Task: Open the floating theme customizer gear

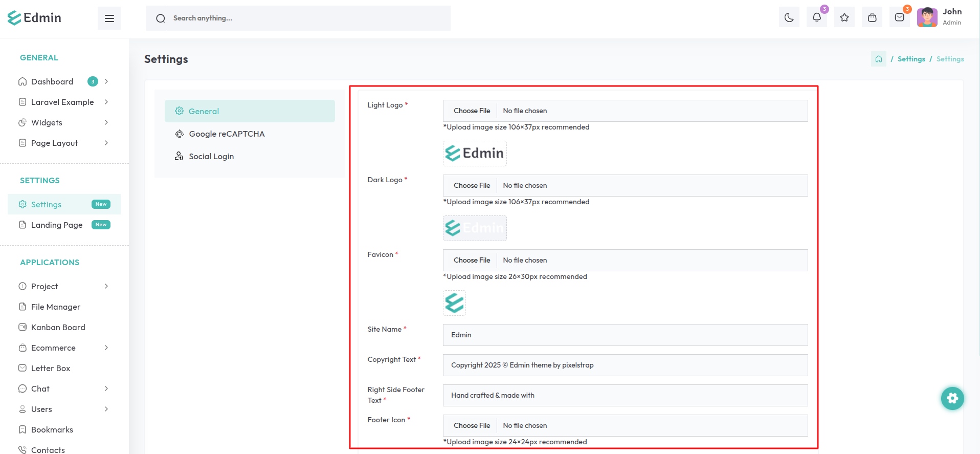Action: click(952, 398)
